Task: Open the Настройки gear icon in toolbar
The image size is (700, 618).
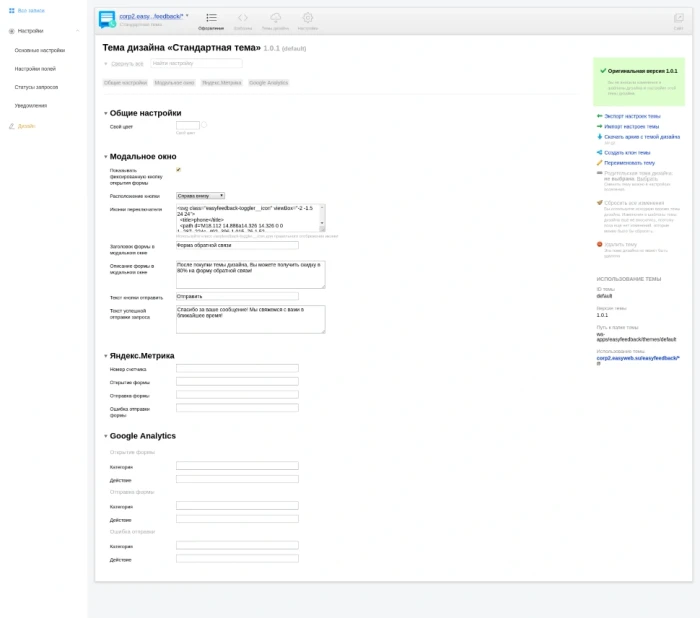Action: click(x=308, y=18)
